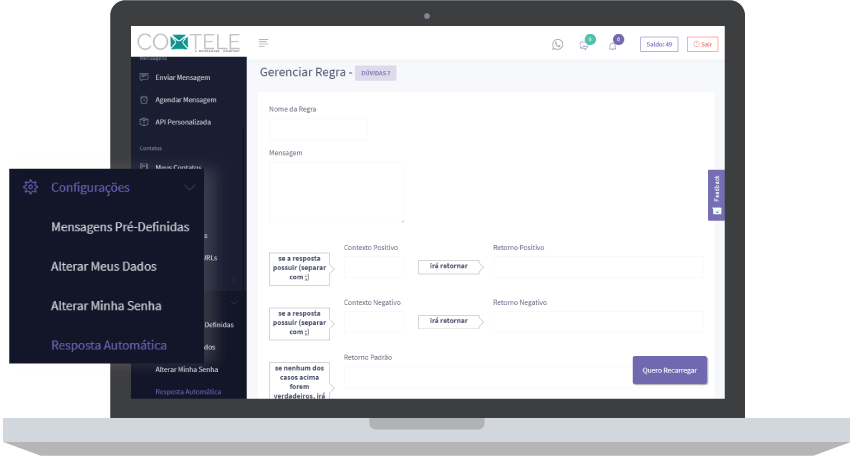Open Resposta Automática in the sidebar
Viewport: 850px width, 456px height.
click(x=188, y=391)
